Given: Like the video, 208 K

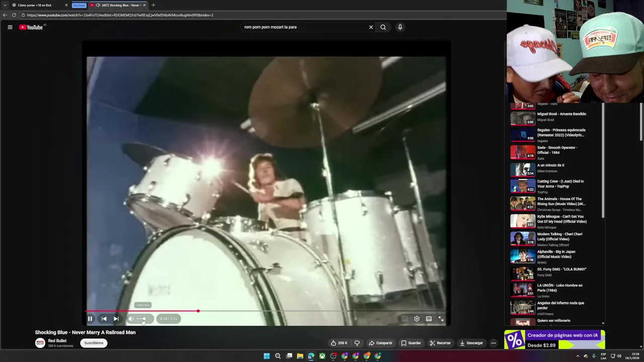Looking at the screenshot, I should pyautogui.click(x=339, y=343).
